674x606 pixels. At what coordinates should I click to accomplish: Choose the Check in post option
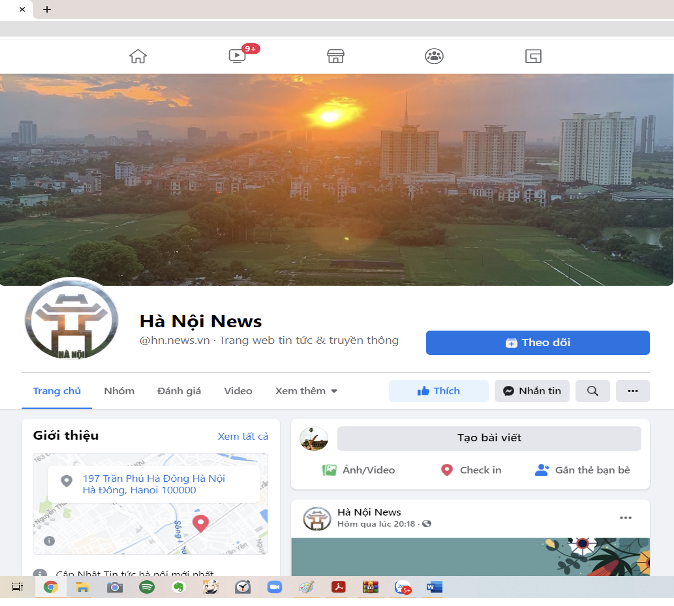point(471,470)
